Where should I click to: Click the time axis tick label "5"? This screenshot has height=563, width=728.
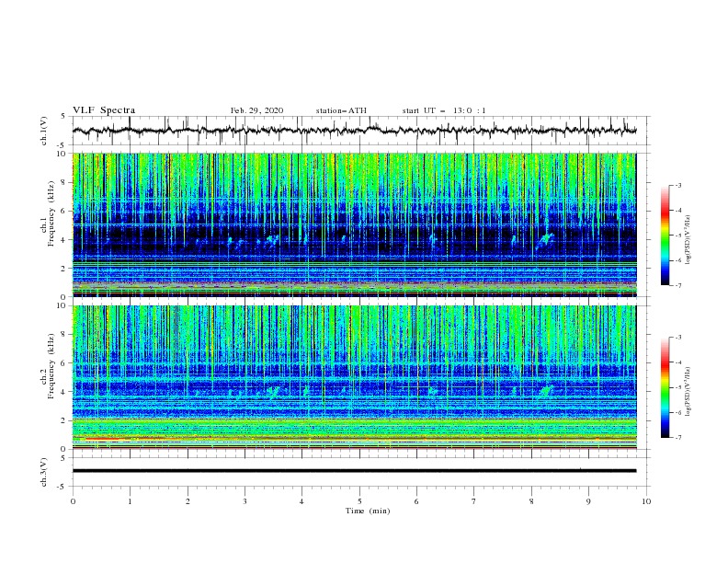359,501
